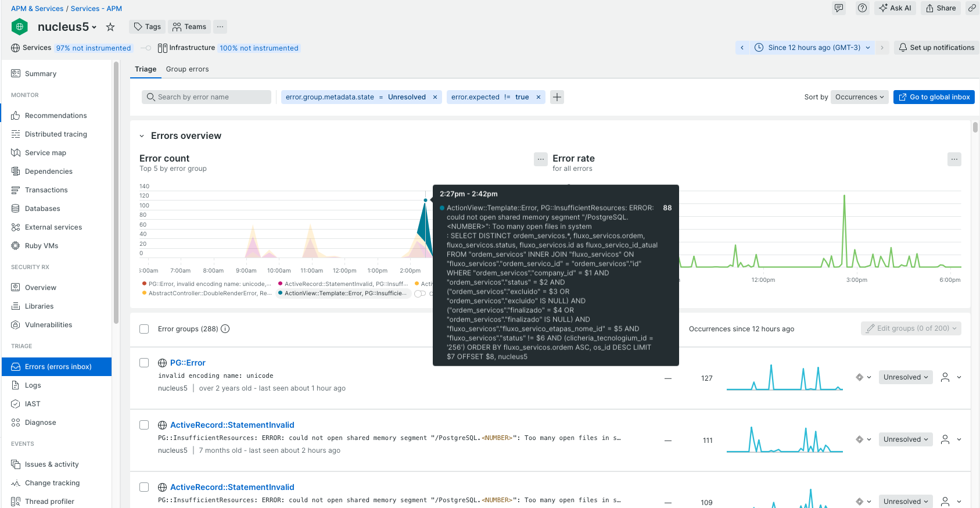Switch to Group errors tab

[187, 69]
